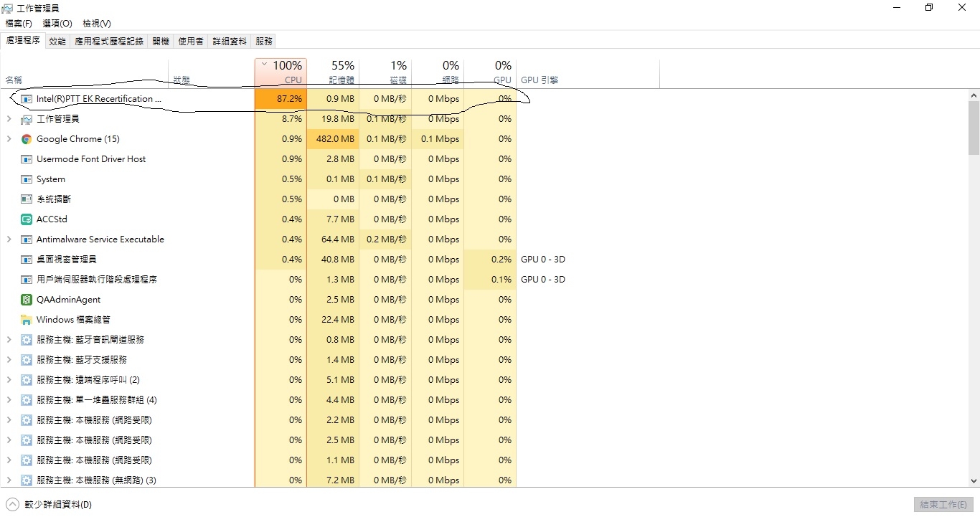Click the Windows 檔案總管 folder icon

tap(27, 320)
